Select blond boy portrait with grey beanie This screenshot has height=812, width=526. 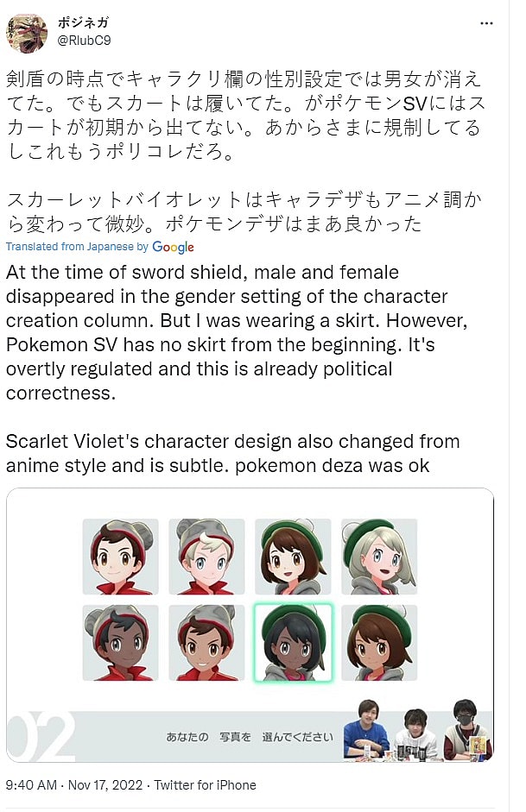[206, 557]
